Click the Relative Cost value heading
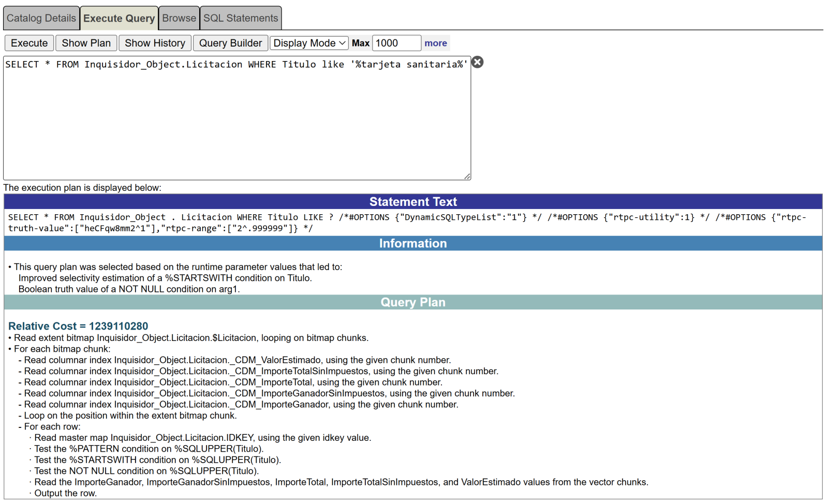The height and width of the screenshot is (504, 828). coord(78,326)
